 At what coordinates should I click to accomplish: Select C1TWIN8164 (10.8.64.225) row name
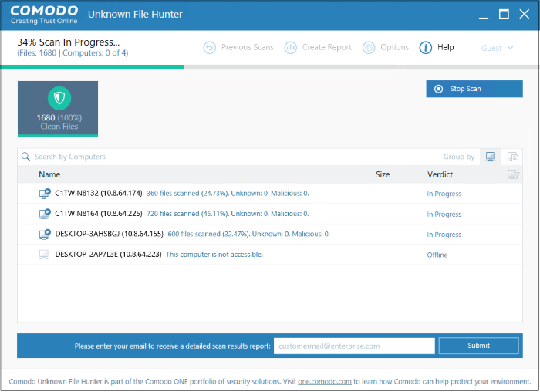99,214
